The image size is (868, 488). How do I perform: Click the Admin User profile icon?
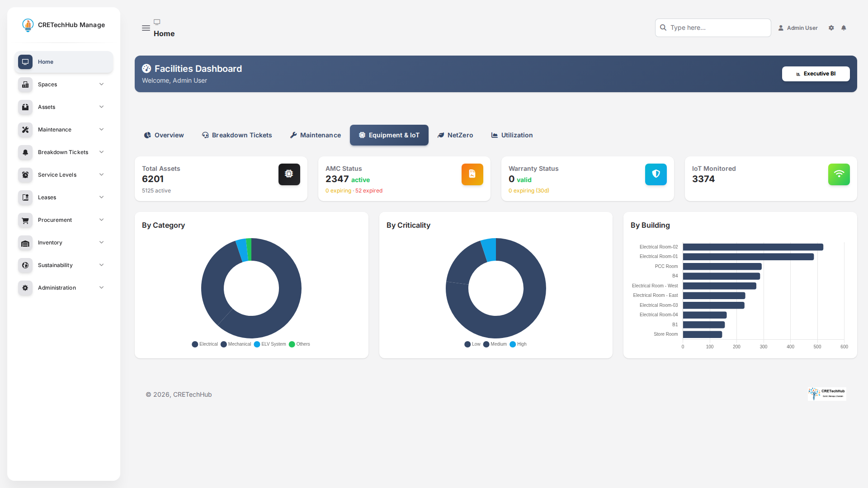[781, 28]
